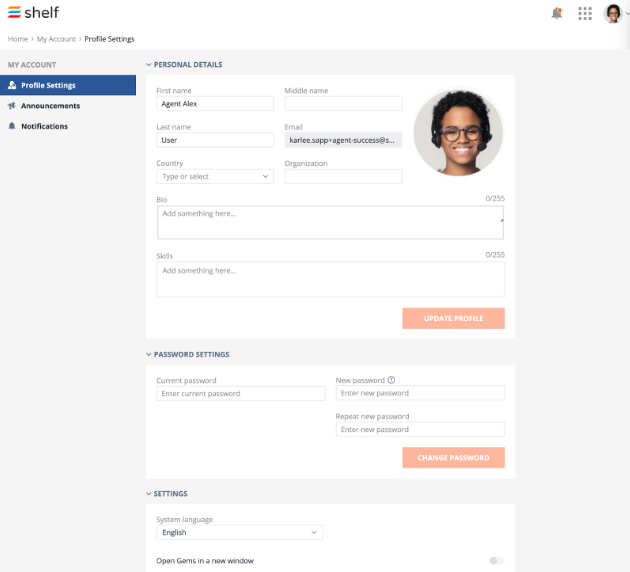Click the Announcements megaphone icon
The width and height of the screenshot is (630, 572).
[x=12, y=106]
